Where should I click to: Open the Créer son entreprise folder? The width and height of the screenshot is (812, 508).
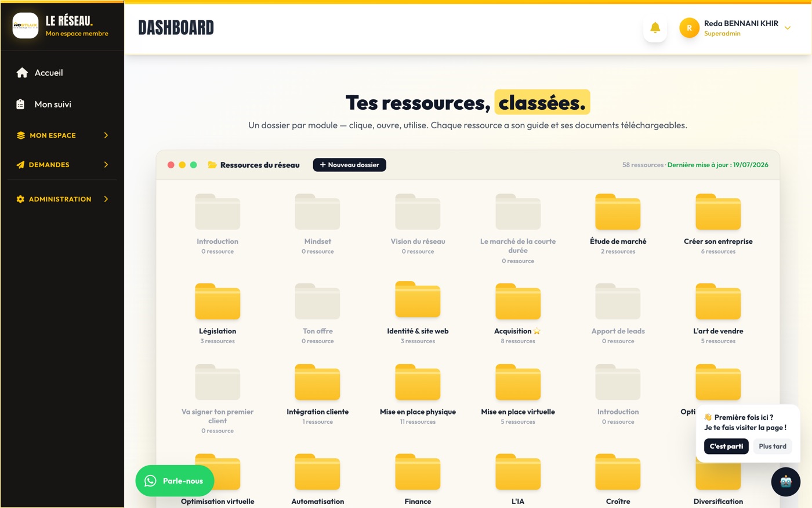pos(718,224)
